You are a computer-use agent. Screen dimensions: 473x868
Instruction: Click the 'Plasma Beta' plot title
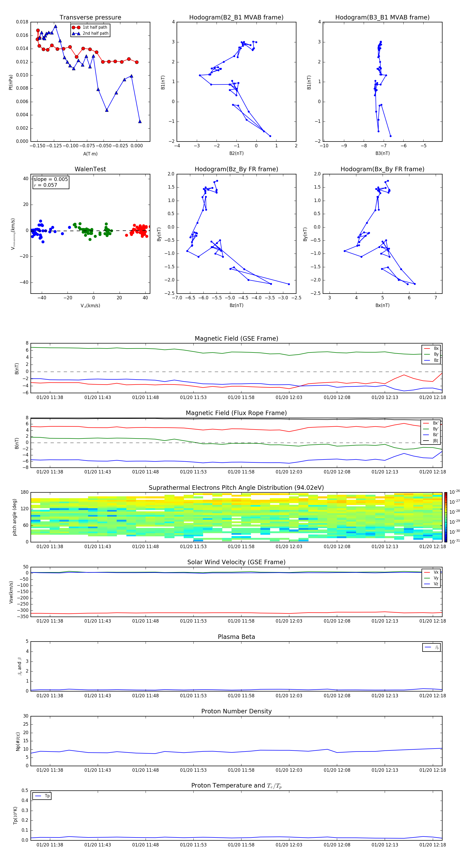point(236,637)
